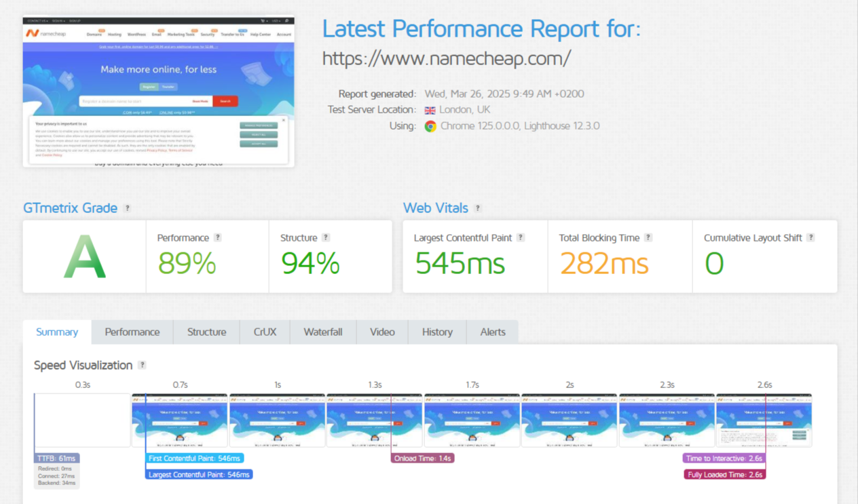This screenshot has width=858, height=504.
Task: Open the Summary tab
Action: click(57, 332)
